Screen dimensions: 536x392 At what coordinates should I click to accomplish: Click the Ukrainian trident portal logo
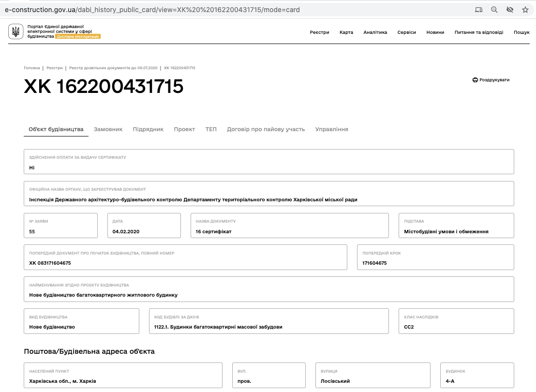click(16, 31)
